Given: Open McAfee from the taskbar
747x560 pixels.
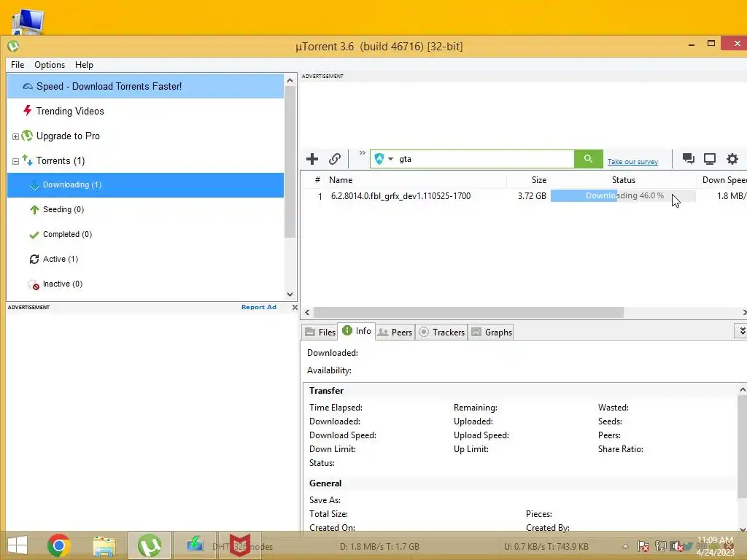Looking at the screenshot, I should point(239,545).
